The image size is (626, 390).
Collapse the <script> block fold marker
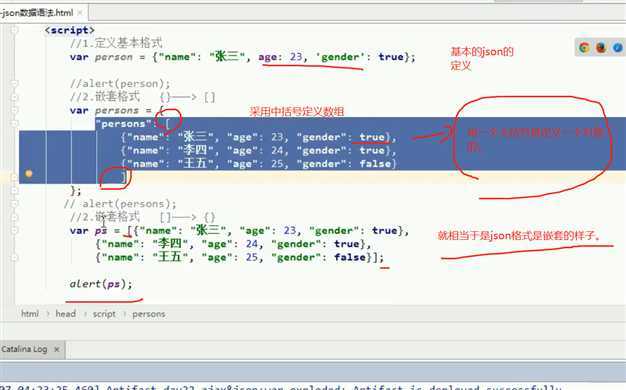point(15,30)
